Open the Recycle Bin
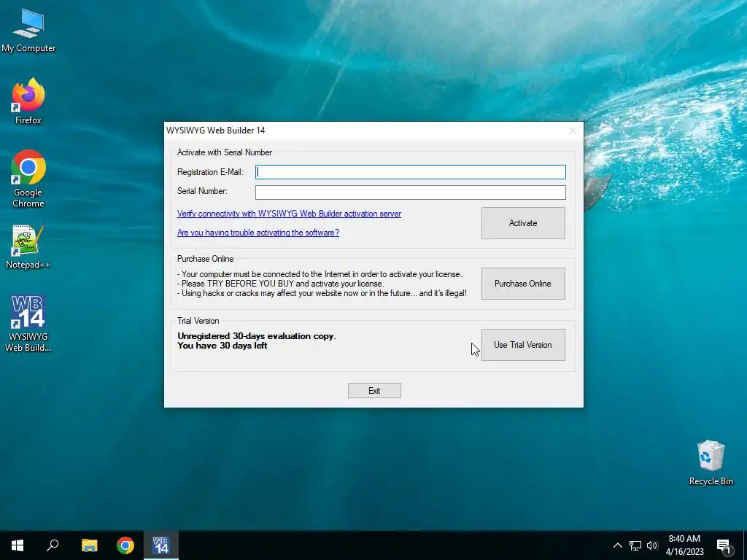 (711, 463)
